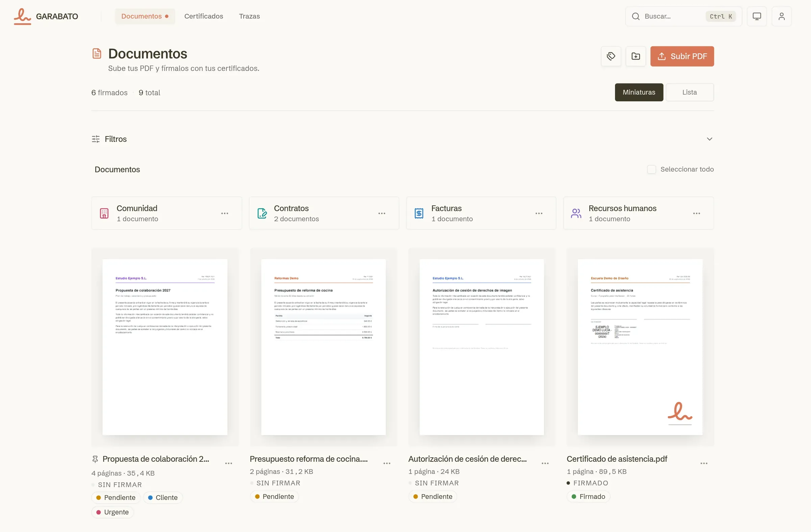The width and height of the screenshot is (811, 532).
Task: Click the Recursos humanos people icon
Action: pos(576,213)
